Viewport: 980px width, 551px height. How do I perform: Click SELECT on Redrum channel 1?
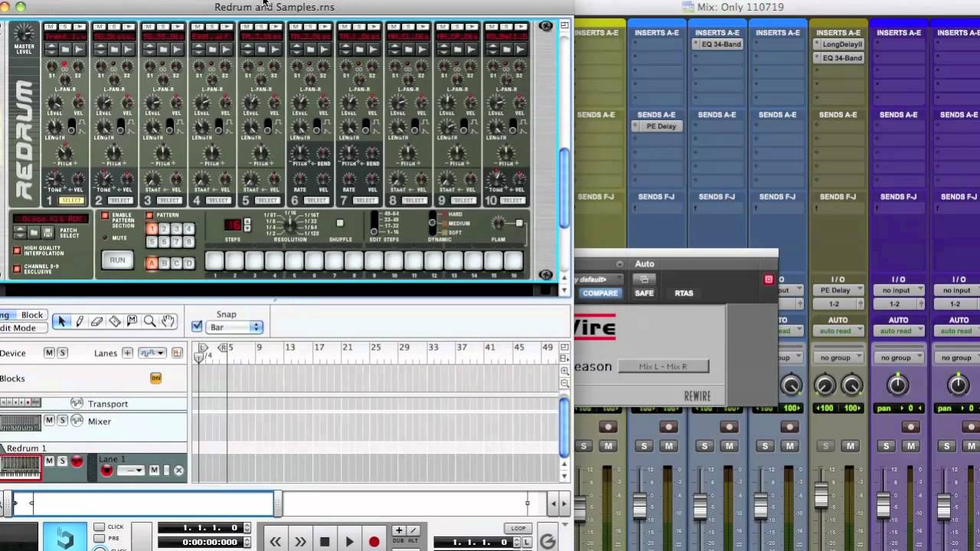(71, 201)
